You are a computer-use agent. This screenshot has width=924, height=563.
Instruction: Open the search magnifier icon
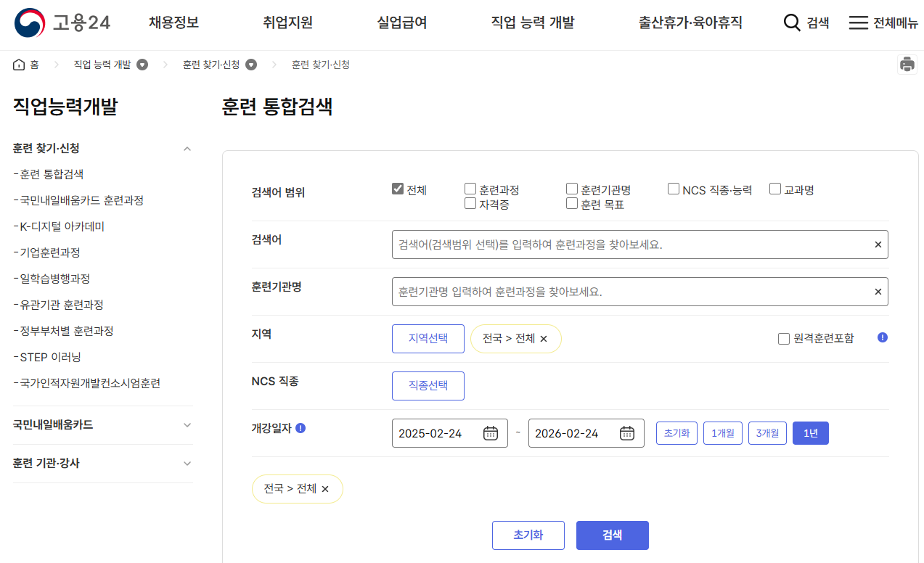[792, 23]
